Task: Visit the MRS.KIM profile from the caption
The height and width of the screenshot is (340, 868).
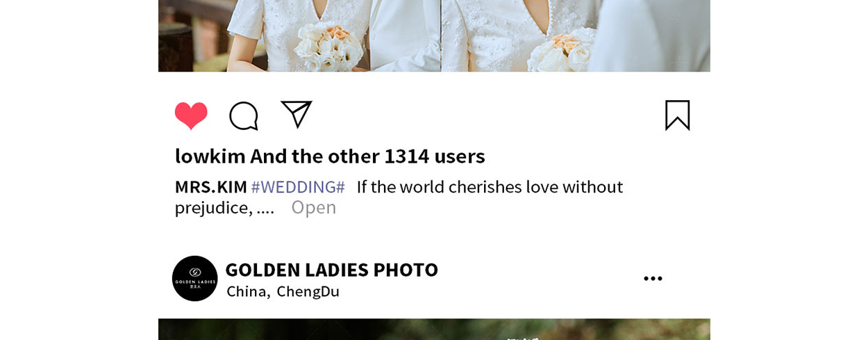Action: click(211, 187)
